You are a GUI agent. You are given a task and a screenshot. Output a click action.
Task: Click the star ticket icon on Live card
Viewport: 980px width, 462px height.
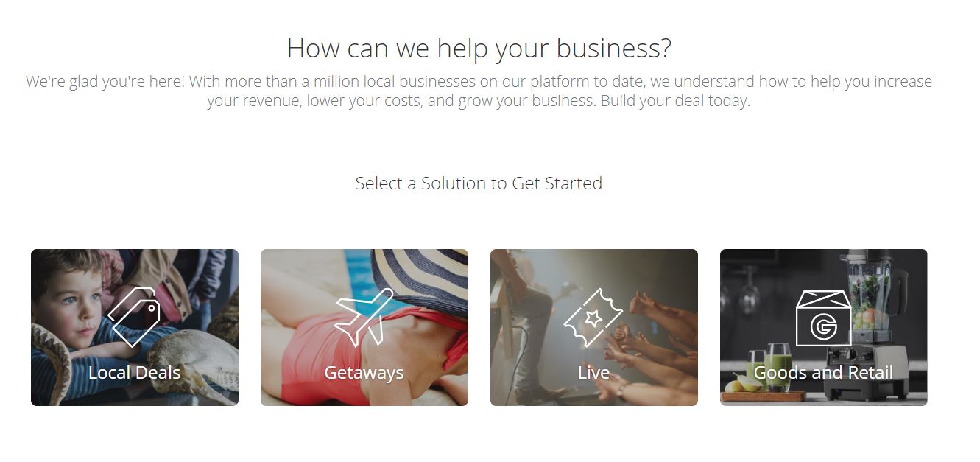[x=593, y=318]
